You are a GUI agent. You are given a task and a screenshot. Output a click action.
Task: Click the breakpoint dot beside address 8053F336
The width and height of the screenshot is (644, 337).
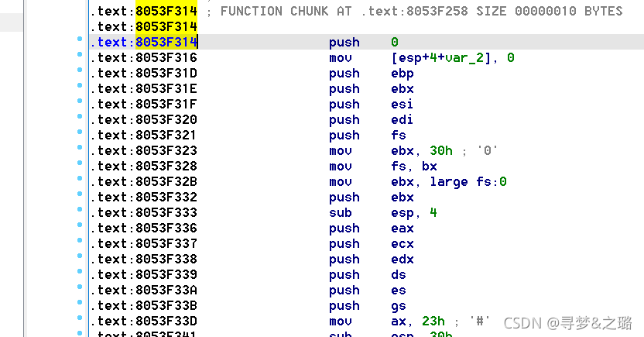80,225
